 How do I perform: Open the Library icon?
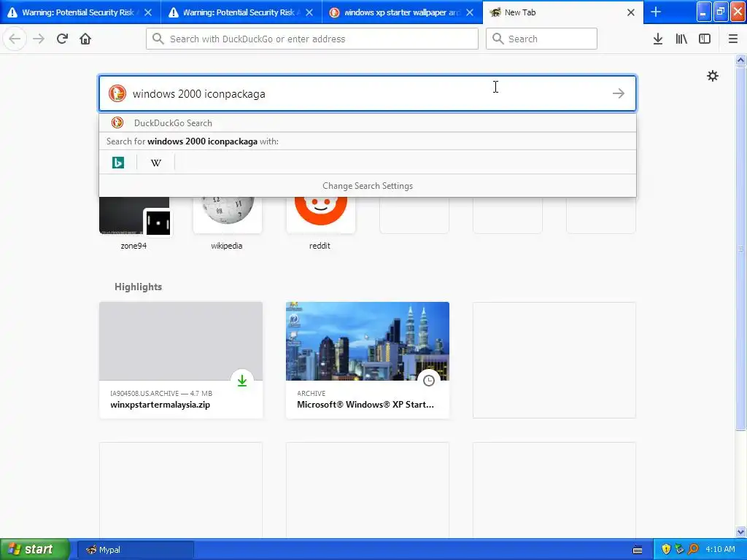pos(681,39)
